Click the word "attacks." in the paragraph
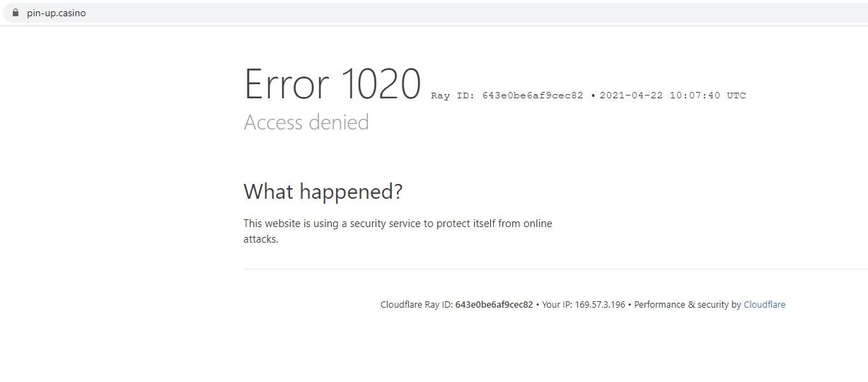 [x=261, y=239]
